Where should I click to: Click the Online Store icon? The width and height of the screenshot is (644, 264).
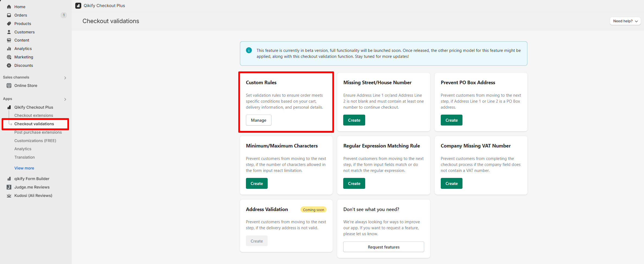[x=9, y=86]
